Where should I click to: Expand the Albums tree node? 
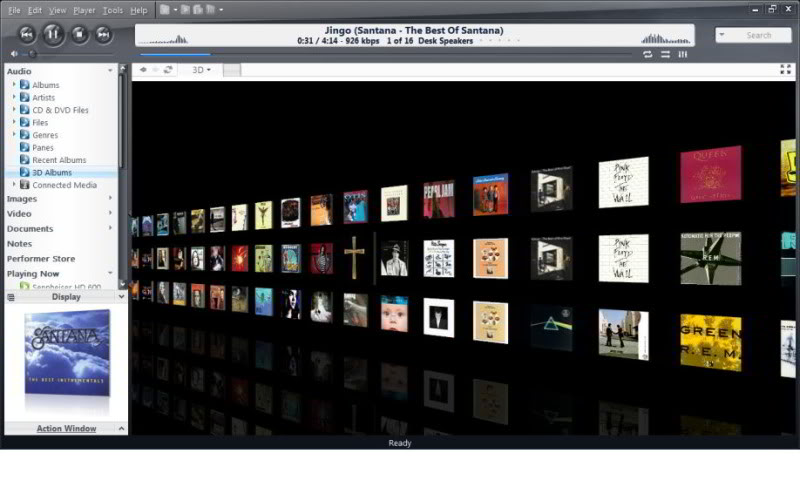click(14, 84)
